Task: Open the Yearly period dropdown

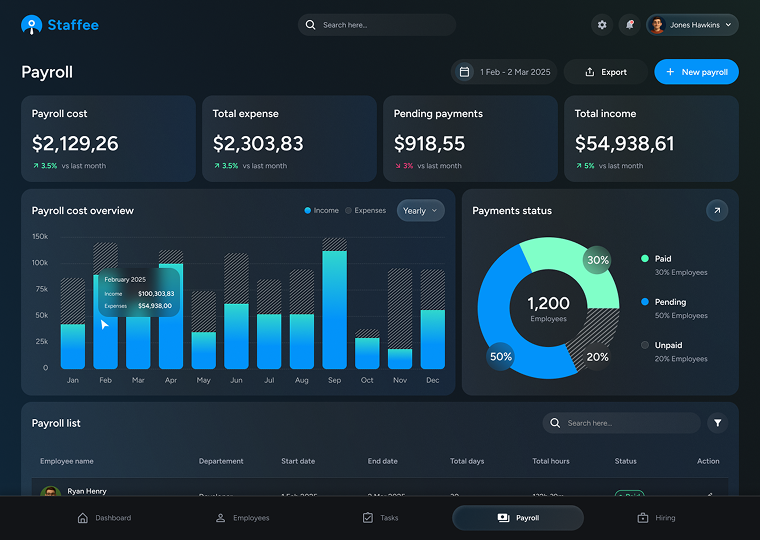Action: click(420, 210)
